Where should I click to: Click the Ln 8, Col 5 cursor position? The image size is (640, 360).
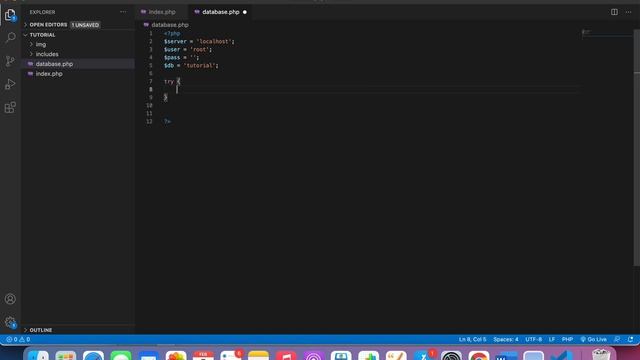tap(472, 339)
